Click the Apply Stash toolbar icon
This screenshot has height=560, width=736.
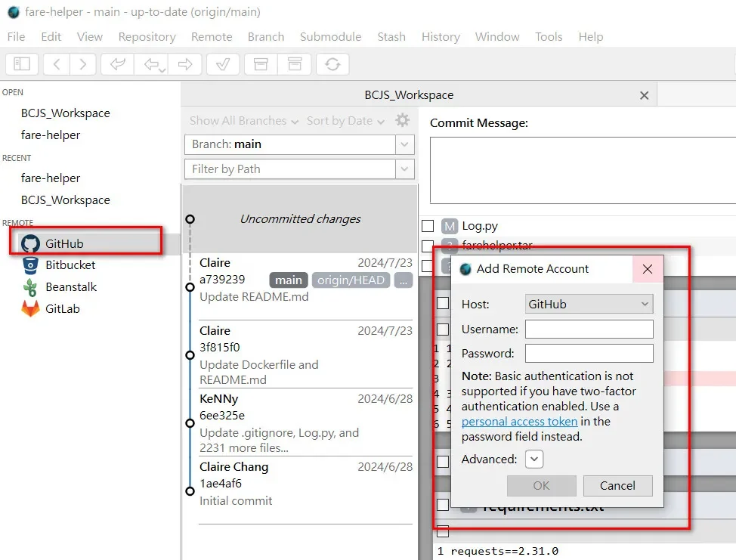coord(294,63)
